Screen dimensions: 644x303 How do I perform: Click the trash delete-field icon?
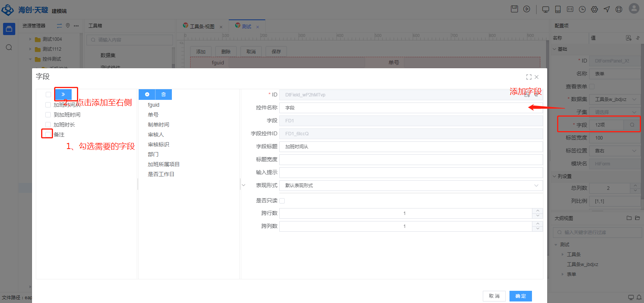(163, 95)
